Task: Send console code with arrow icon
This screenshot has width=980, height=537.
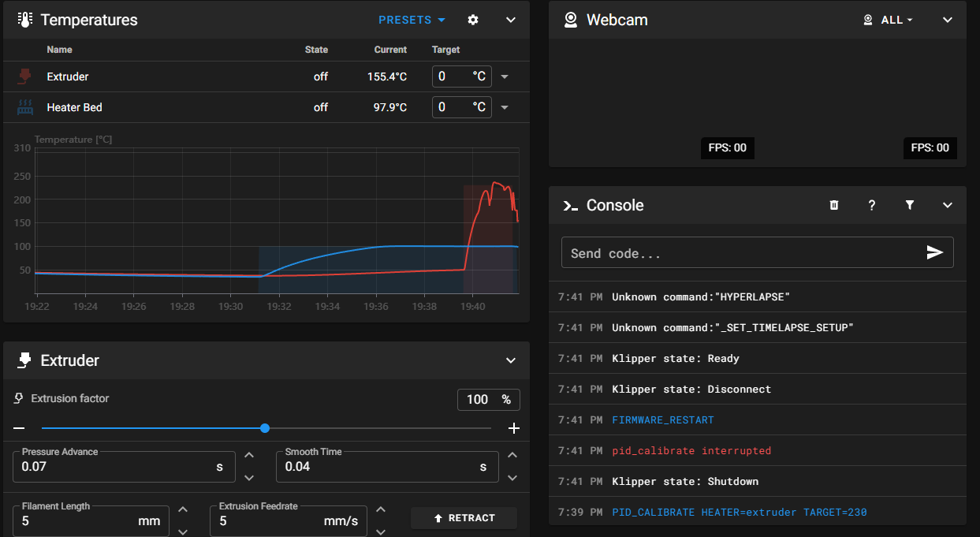Action: (935, 252)
